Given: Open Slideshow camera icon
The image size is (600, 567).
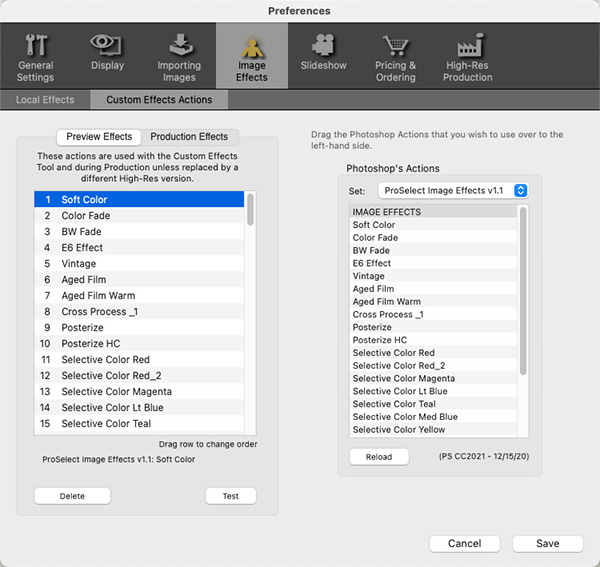Looking at the screenshot, I should tap(323, 46).
